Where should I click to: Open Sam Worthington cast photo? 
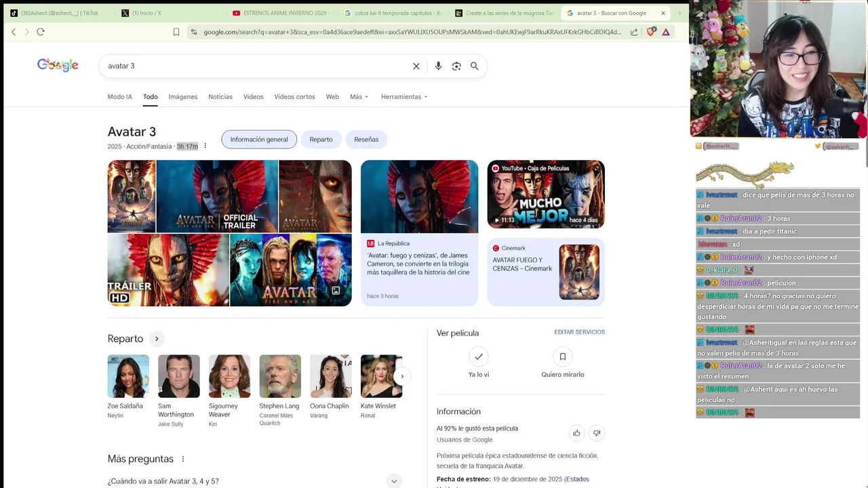179,376
